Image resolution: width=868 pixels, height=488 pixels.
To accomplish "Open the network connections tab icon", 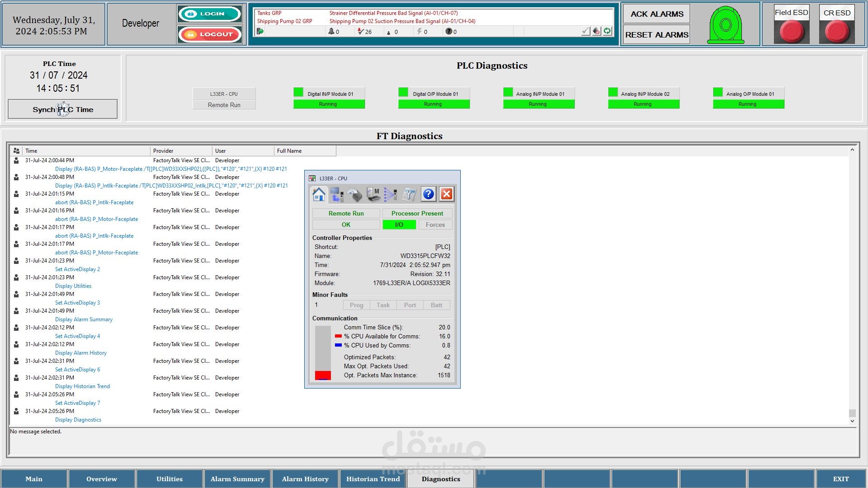I will tap(391, 194).
